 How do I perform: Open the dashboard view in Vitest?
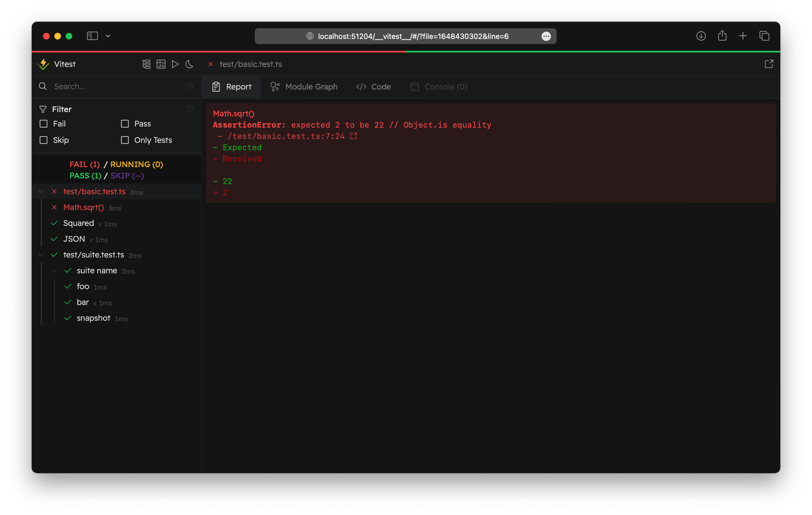click(161, 64)
